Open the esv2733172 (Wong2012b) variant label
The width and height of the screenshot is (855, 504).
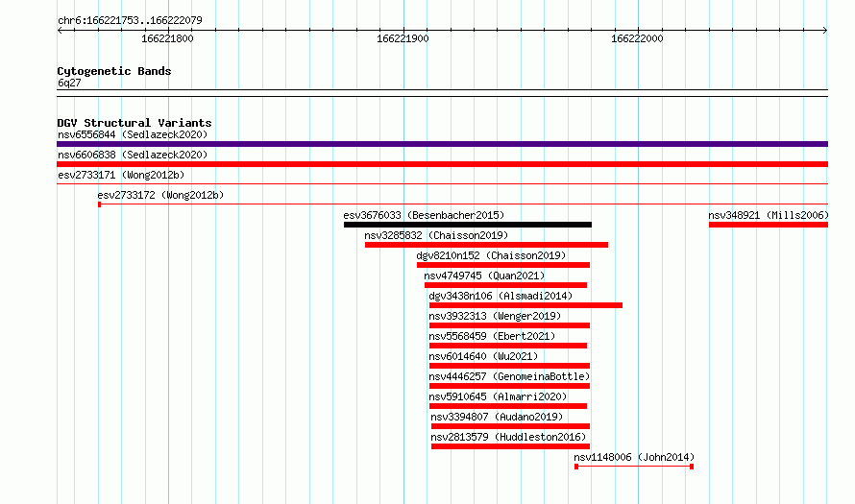[160, 195]
